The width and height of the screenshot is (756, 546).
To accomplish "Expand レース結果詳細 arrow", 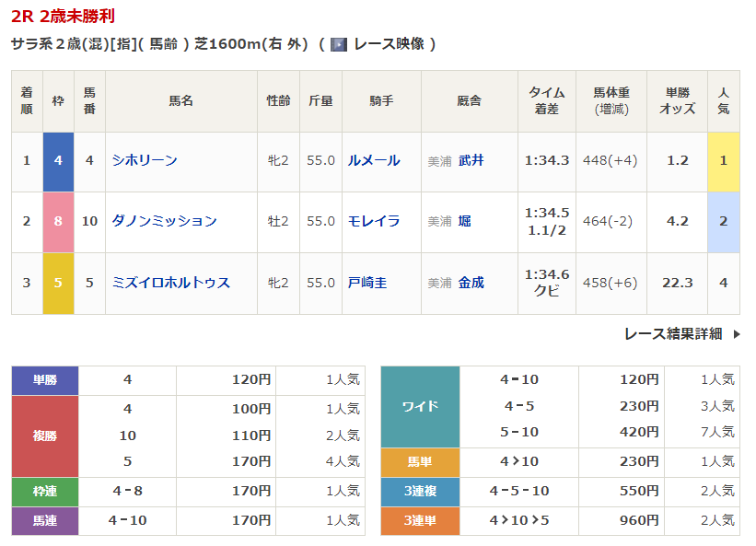I will point(736,334).
